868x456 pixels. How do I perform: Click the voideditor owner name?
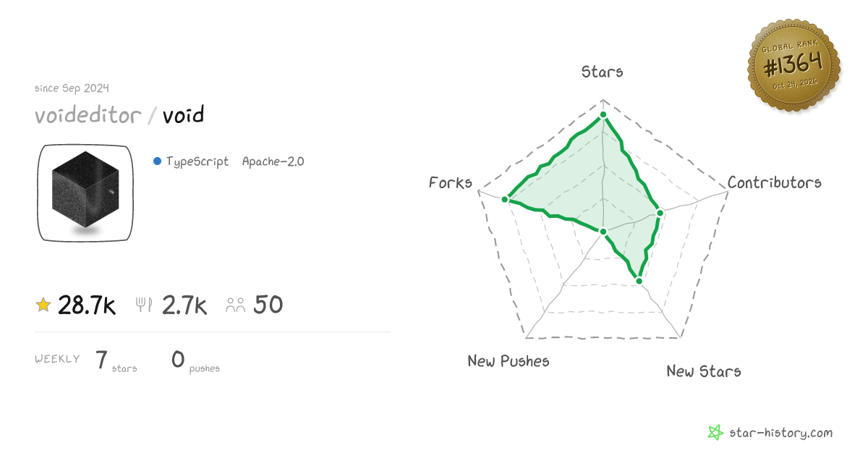click(x=88, y=115)
